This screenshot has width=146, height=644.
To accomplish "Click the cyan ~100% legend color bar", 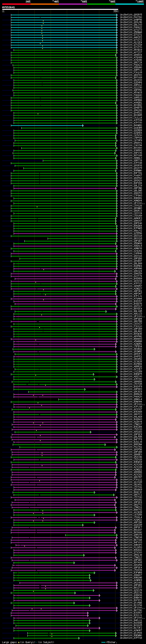I will point(130,4).
